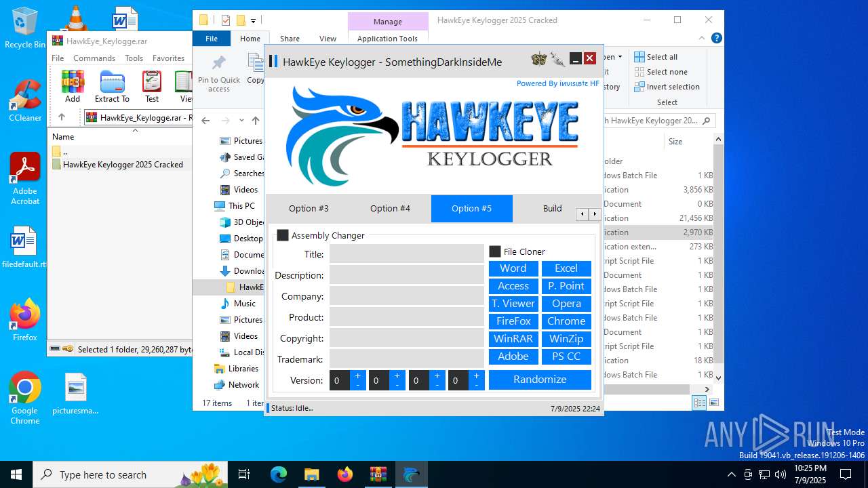Open Share tab in File Explorer
Screen dimensions: 868x488
(290, 39)
